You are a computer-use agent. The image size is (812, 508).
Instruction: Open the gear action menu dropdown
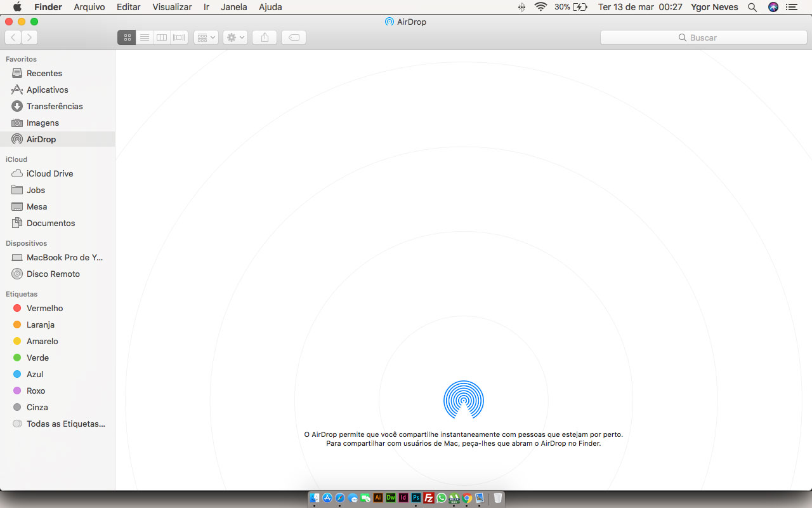[235, 37]
